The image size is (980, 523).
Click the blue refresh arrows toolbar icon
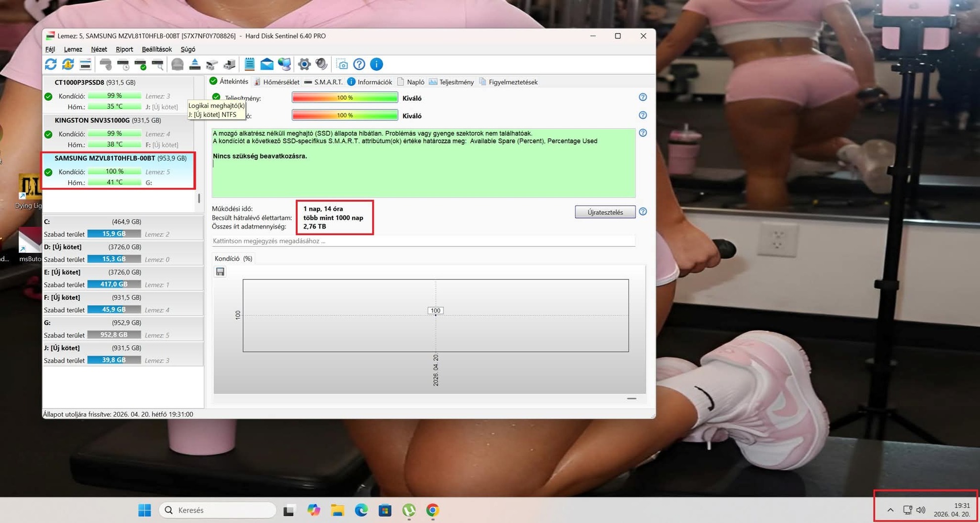click(50, 64)
